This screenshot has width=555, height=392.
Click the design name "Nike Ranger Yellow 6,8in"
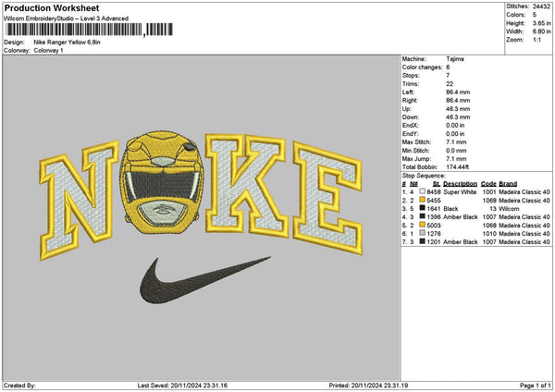pos(67,43)
